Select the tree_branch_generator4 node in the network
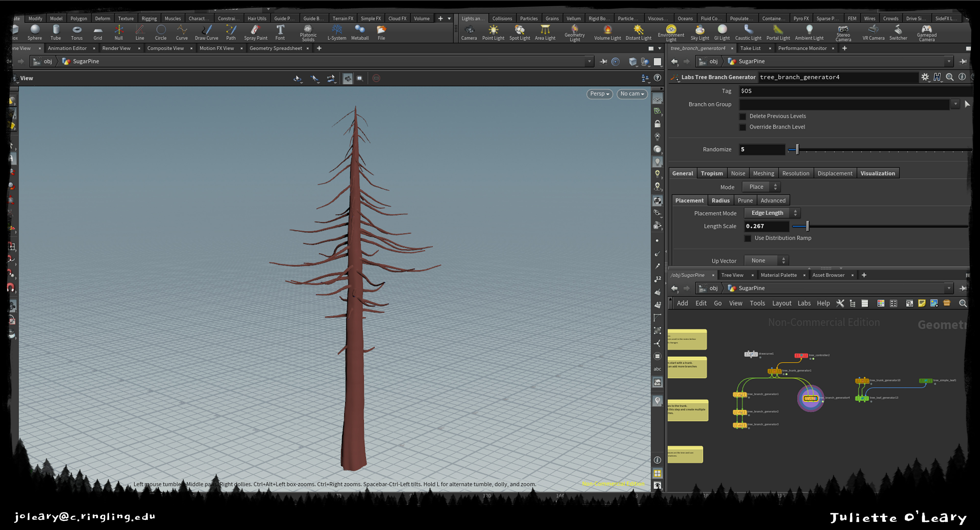Image resolution: width=980 pixels, height=530 pixels. tap(811, 398)
